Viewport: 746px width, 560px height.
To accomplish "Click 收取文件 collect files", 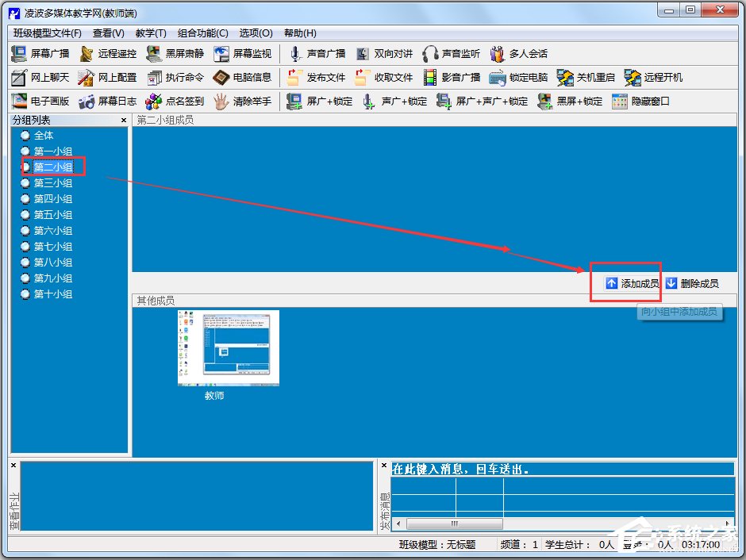I will pyautogui.click(x=384, y=78).
